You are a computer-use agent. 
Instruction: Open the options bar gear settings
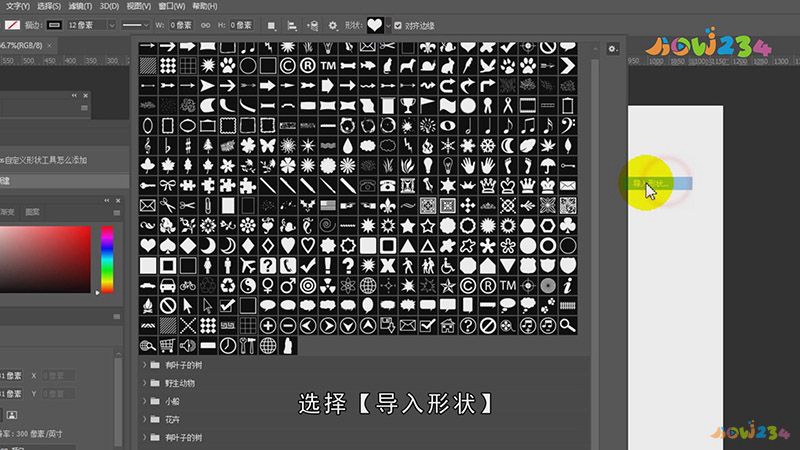tap(333, 25)
